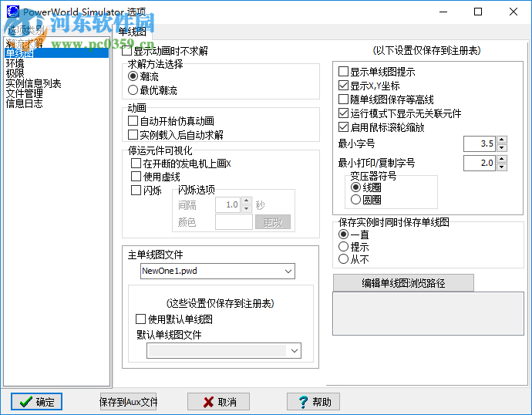
Task: Open the 默认单线图文件 dropdown
Action: coord(295,351)
